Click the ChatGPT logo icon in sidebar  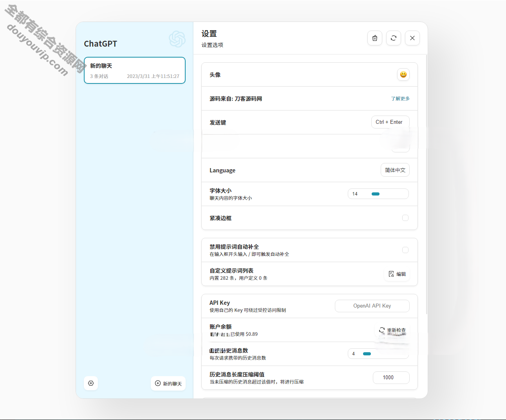click(177, 39)
